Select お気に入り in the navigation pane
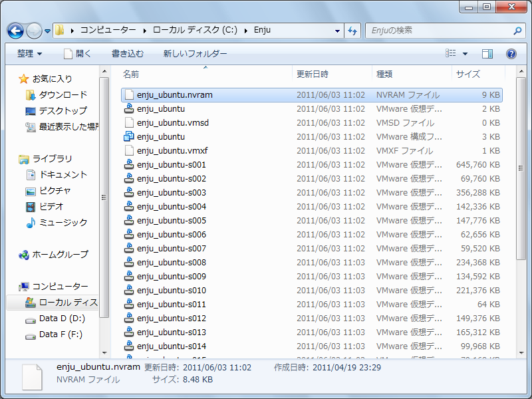The width and height of the screenshot is (532, 399). pyautogui.click(x=53, y=78)
